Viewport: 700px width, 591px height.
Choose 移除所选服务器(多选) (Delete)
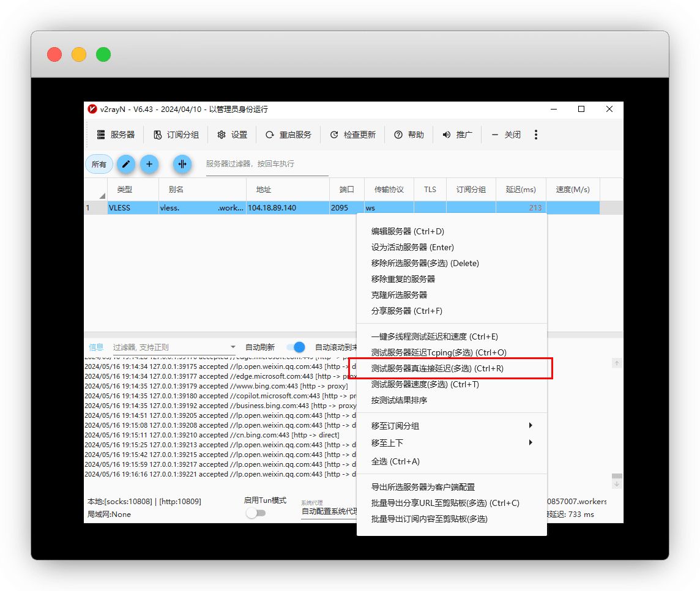pos(452,263)
